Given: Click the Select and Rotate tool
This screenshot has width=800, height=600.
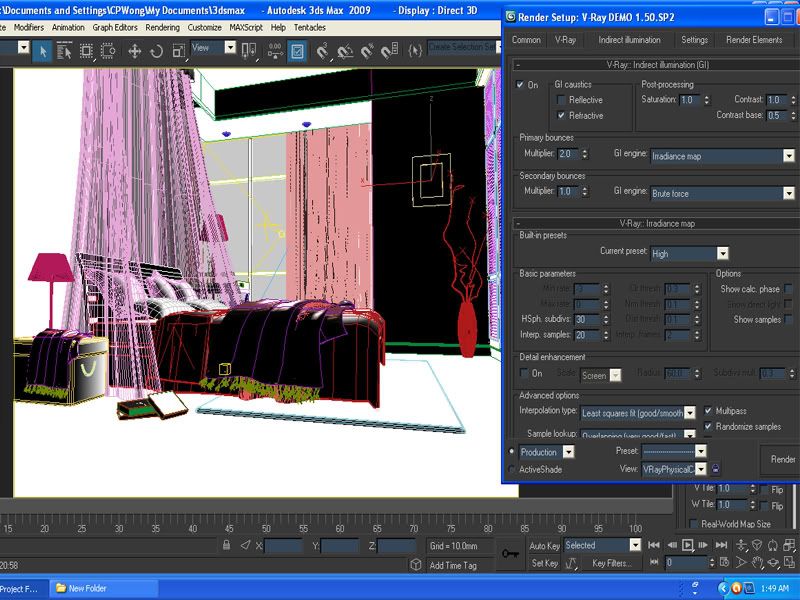Looking at the screenshot, I should point(156,50).
